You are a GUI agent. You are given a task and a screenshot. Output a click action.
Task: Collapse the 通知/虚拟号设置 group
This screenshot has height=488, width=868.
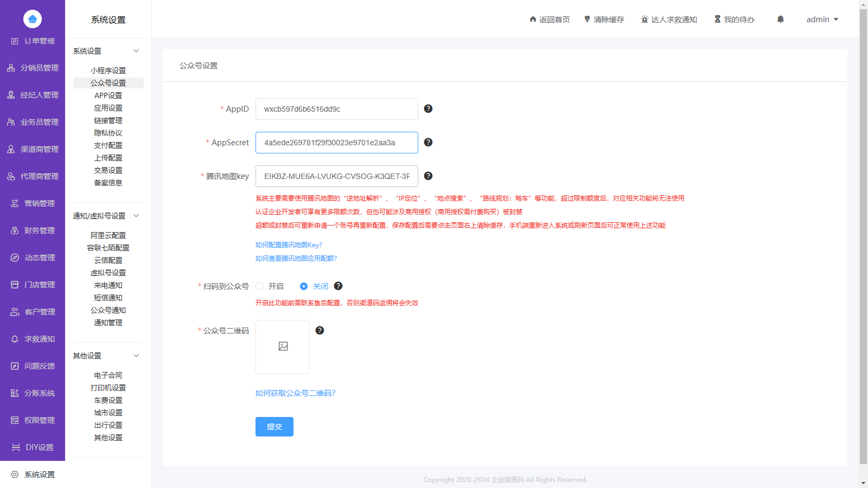[136, 216]
